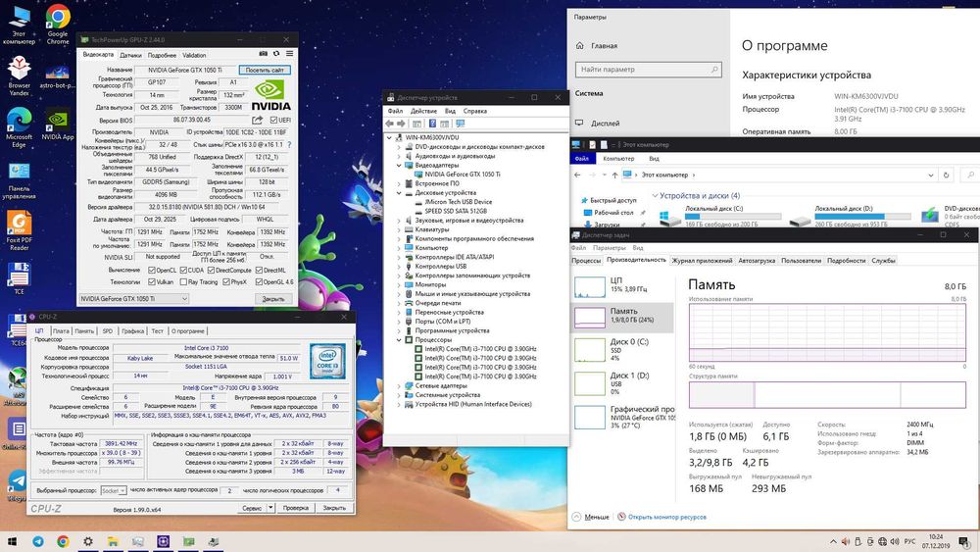Toggle the OpenCL checkbox
The image size is (980, 552).
click(152, 270)
